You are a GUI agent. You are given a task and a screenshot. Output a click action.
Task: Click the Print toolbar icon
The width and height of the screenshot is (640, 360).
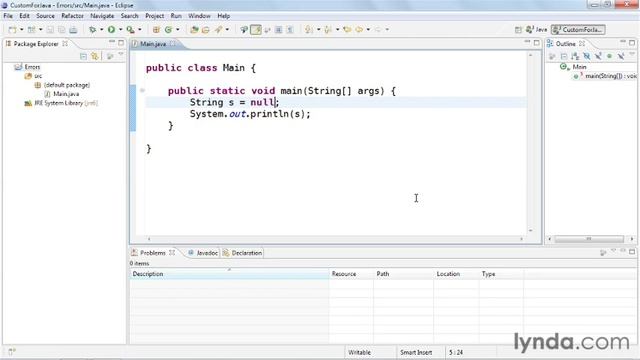point(73,30)
